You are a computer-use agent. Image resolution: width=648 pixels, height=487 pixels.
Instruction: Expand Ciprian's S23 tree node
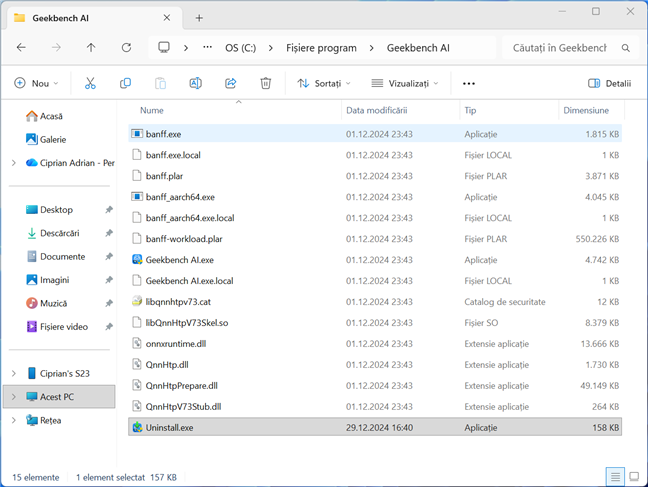point(14,373)
